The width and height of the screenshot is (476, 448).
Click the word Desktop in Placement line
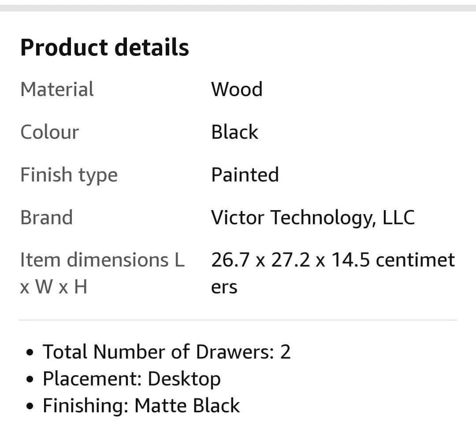pyautogui.click(x=184, y=379)
